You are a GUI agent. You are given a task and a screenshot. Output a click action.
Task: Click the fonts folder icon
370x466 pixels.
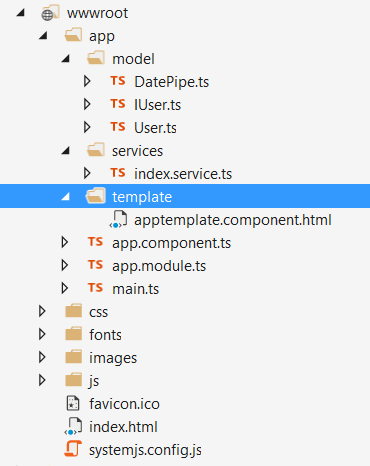click(x=74, y=334)
